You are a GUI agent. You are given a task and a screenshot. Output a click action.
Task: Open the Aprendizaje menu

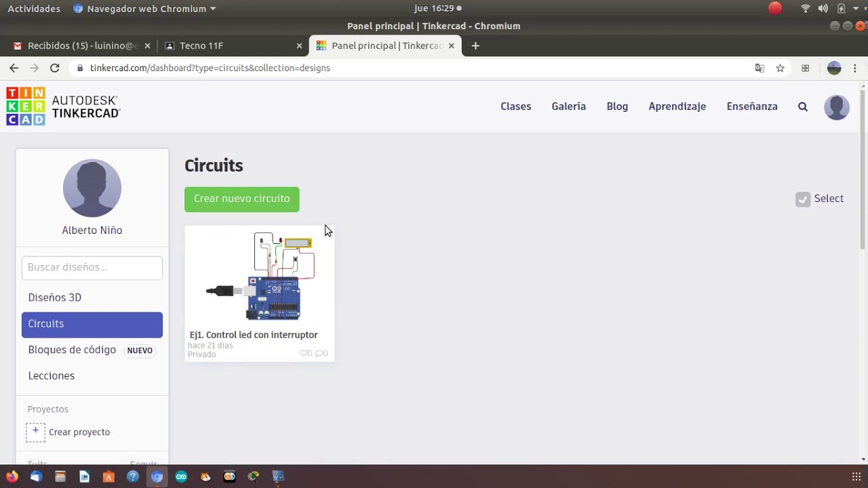[x=677, y=106]
